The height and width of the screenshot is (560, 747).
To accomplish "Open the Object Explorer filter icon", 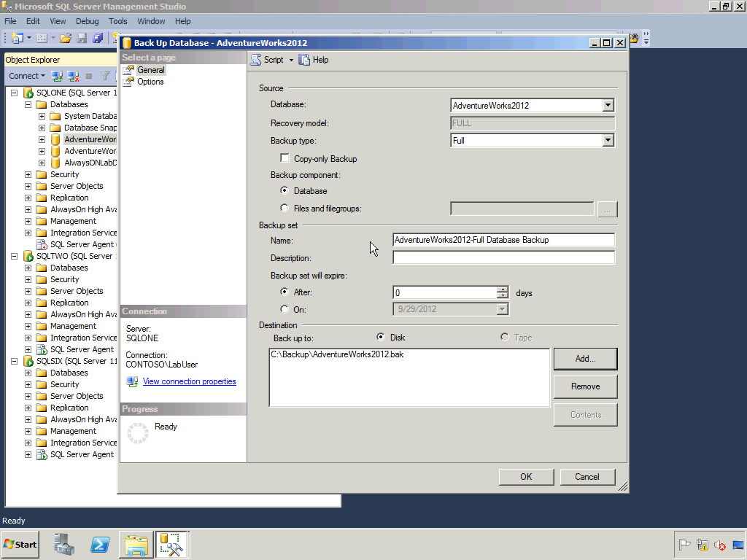I will (x=104, y=76).
